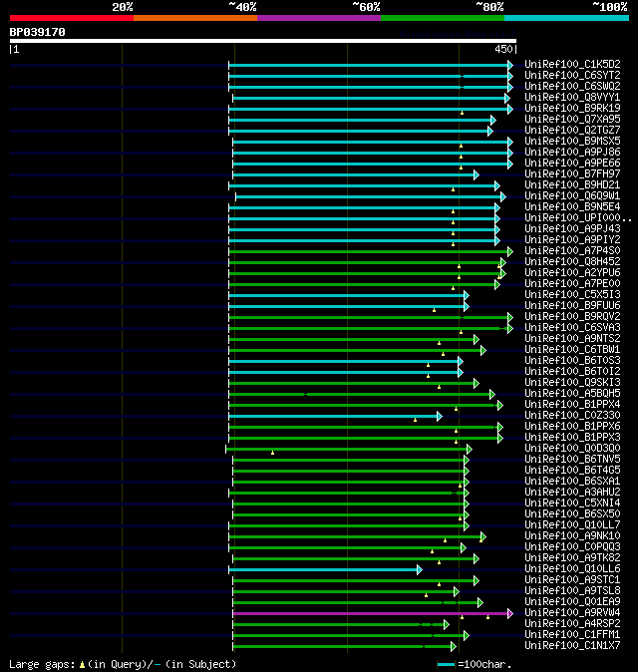The height and width of the screenshot is (672, 638).
Task: Click the UniRef100_Q2TGZ7 text
Action: (x=572, y=131)
